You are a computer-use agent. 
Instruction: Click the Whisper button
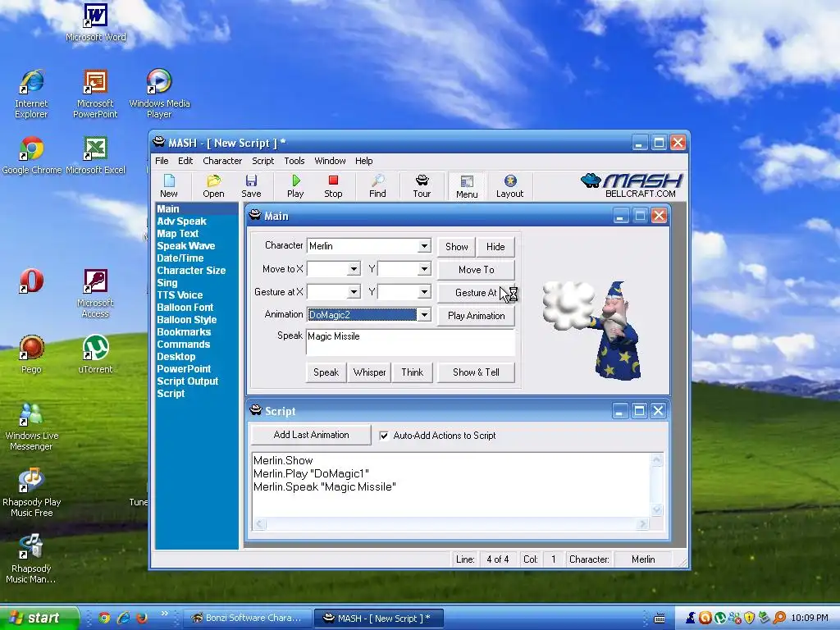[370, 372]
